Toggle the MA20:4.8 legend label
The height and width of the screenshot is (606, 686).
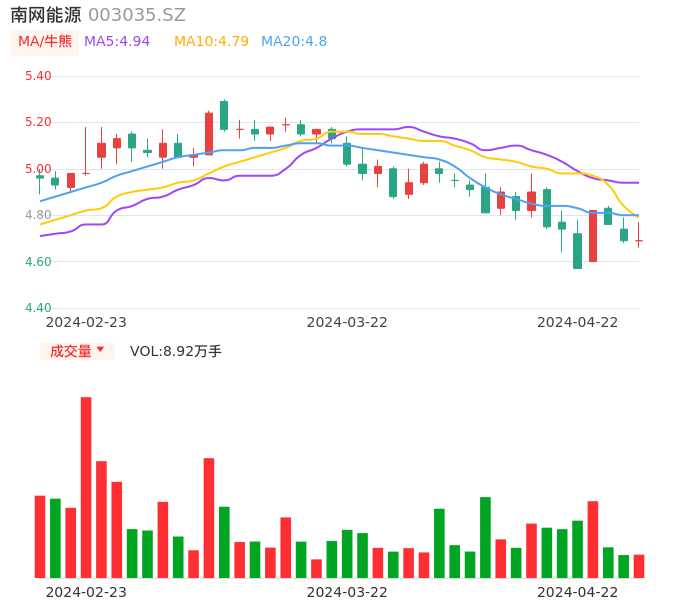click(x=294, y=42)
